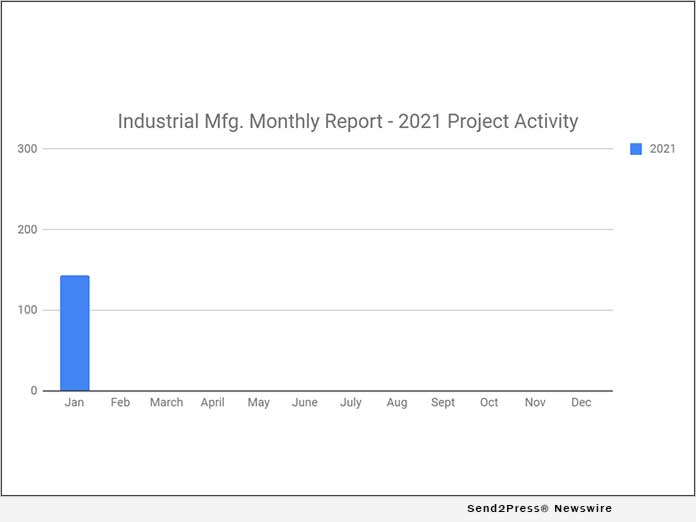Image resolution: width=696 pixels, height=522 pixels.
Task: Click the July axis label
Action: (x=351, y=402)
